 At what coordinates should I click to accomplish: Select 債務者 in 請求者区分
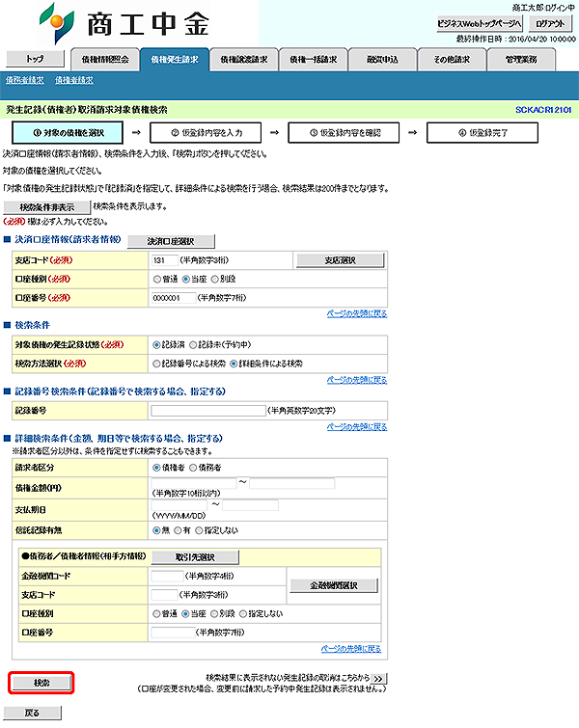[193, 468]
